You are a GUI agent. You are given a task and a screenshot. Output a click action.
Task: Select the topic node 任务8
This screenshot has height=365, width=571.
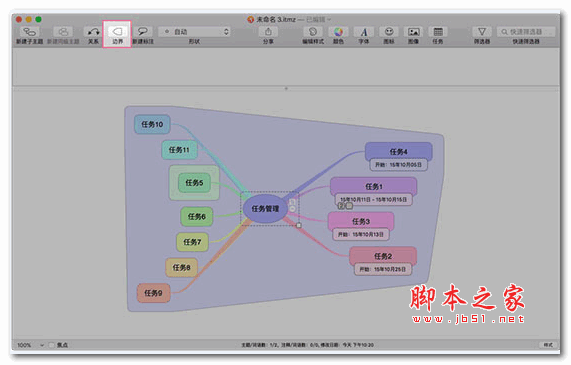coord(181,267)
